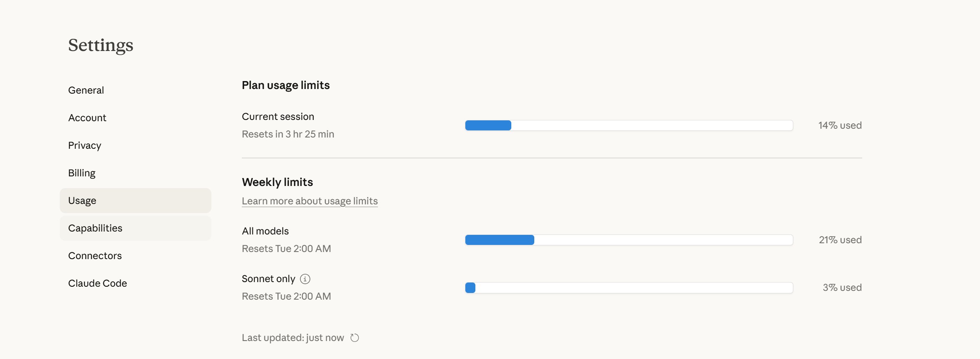This screenshot has height=359, width=980.
Task: Click the Sonnet only usage progress bar
Action: 629,288
